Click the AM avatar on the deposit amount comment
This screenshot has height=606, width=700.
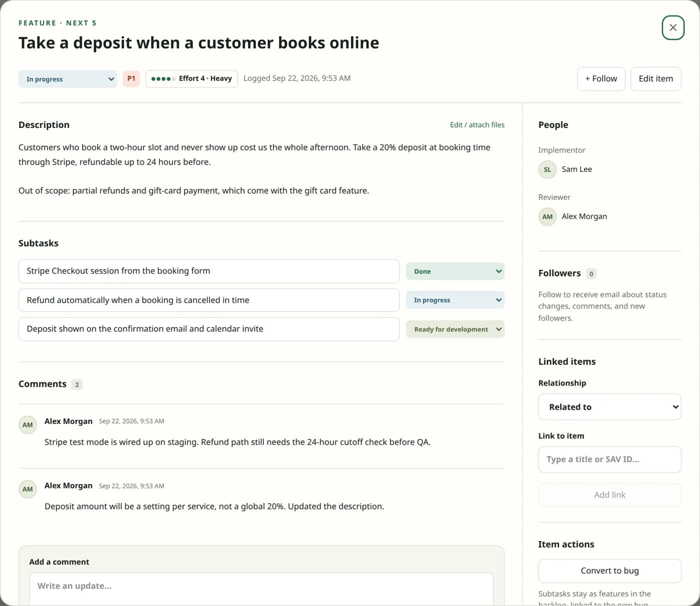point(27,489)
